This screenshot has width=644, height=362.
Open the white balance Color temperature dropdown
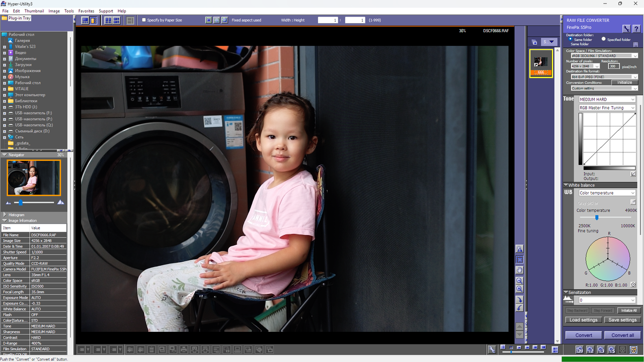point(607,193)
